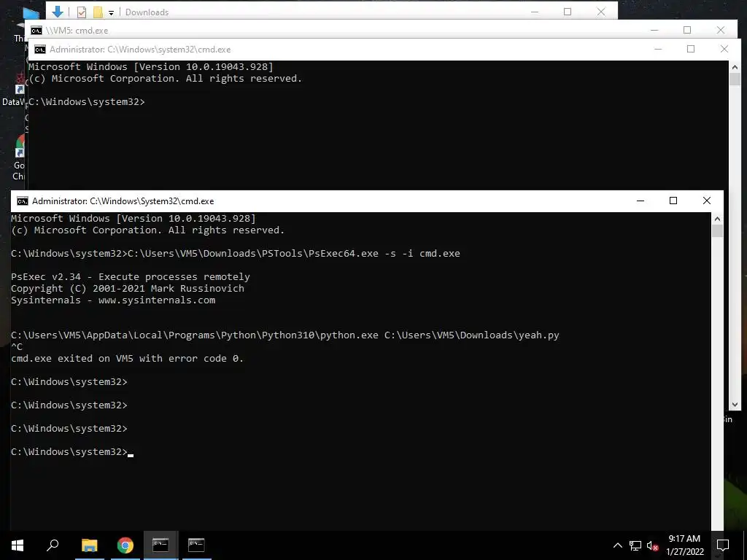
Task: Click front cmd window title text
Action: 123,201
